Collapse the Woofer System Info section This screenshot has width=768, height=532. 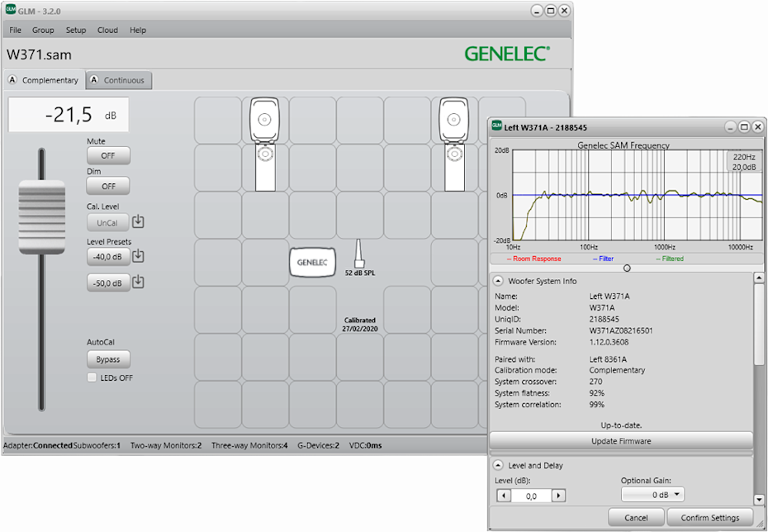[497, 280]
